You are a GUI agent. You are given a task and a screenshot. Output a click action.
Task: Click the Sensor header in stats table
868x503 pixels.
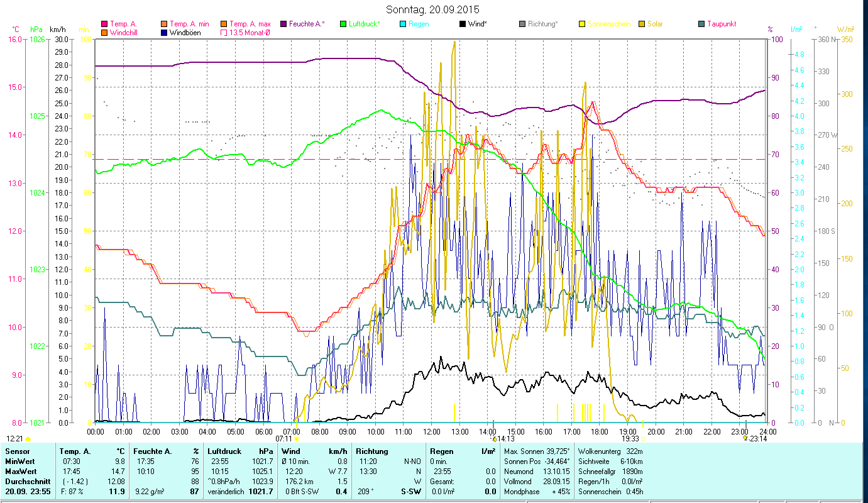pyautogui.click(x=16, y=451)
